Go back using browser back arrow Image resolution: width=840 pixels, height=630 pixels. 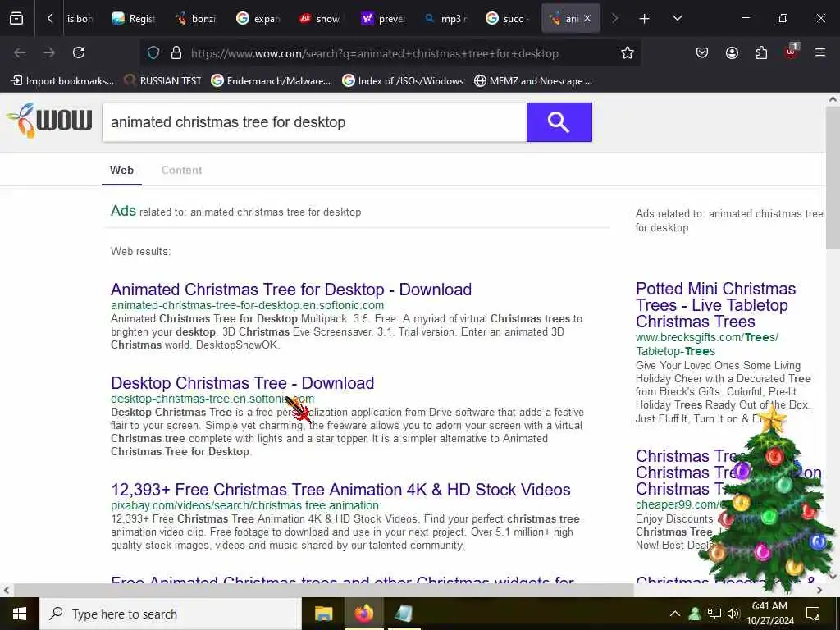click(x=20, y=52)
